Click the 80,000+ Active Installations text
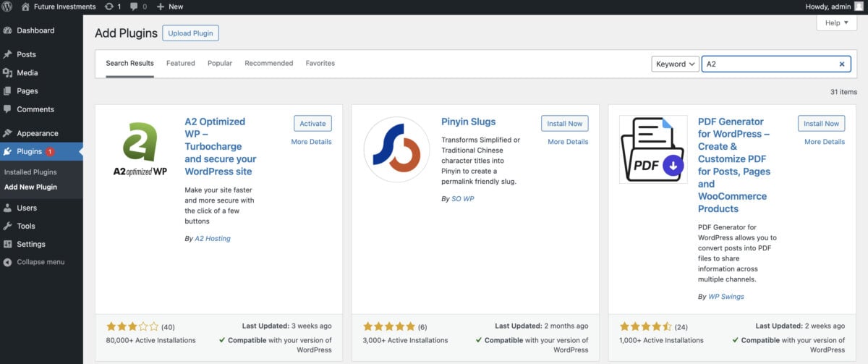 [151, 340]
